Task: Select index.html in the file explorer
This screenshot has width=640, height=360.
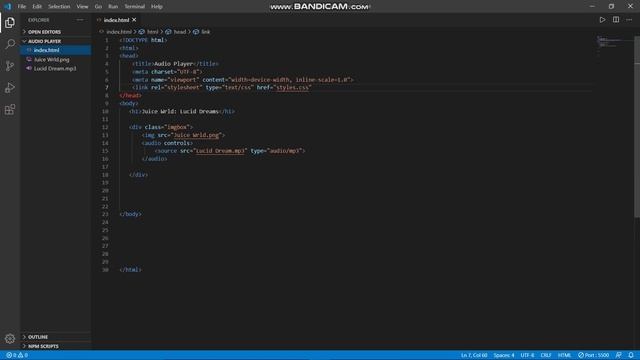Action: pyautogui.click(x=56, y=50)
